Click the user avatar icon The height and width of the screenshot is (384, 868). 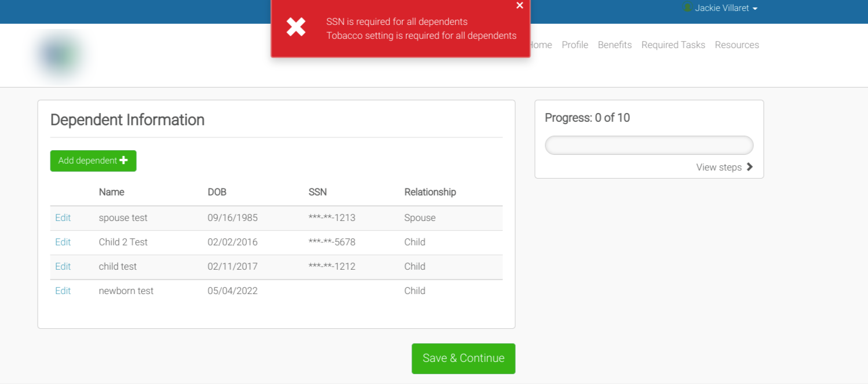click(x=687, y=8)
